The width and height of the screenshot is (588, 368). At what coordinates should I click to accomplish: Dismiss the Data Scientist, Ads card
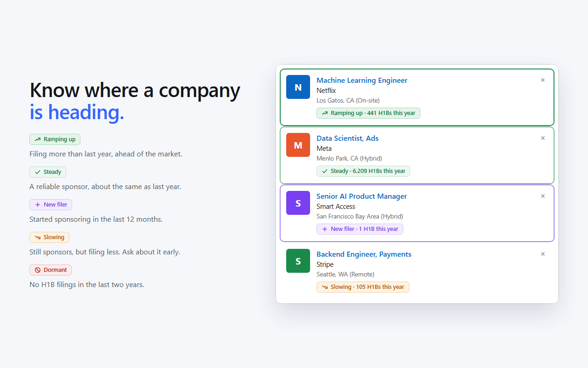[x=543, y=138]
